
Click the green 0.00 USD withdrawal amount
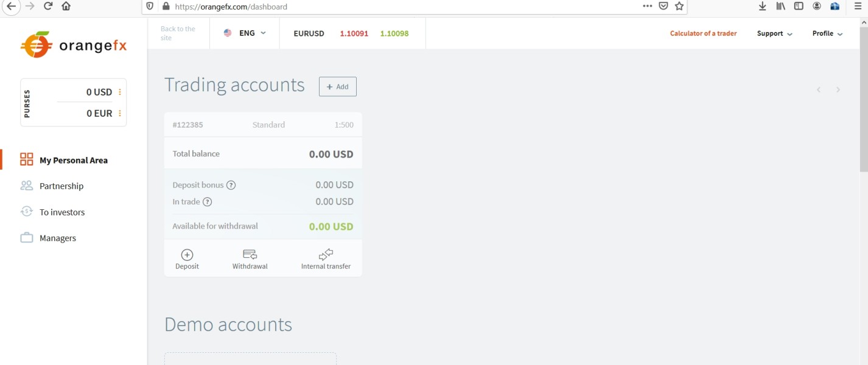coord(331,227)
